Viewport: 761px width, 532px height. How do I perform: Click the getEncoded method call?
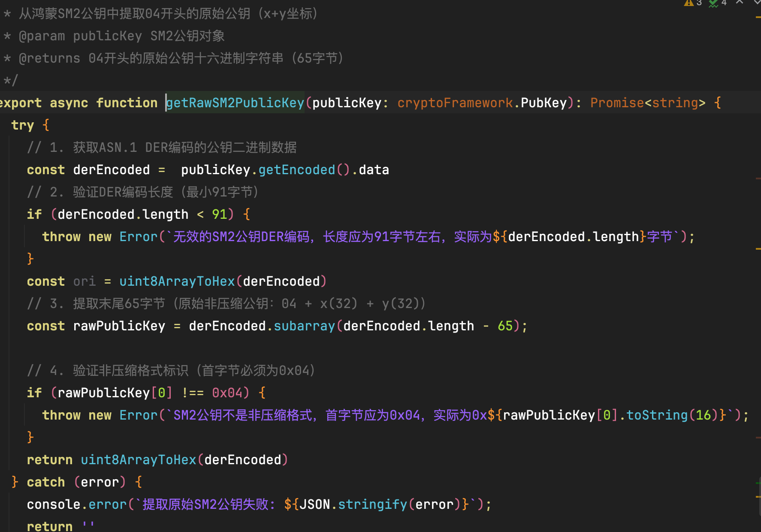click(296, 169)
